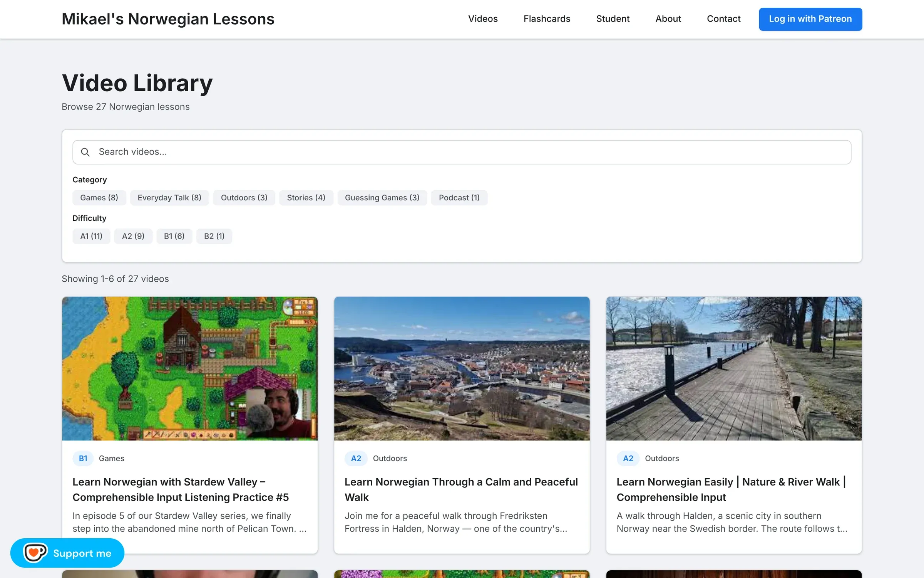Toggle the Everyday Talk (8) filter
This screenshot has width=924, height=578.
click(x=169, y=198)
